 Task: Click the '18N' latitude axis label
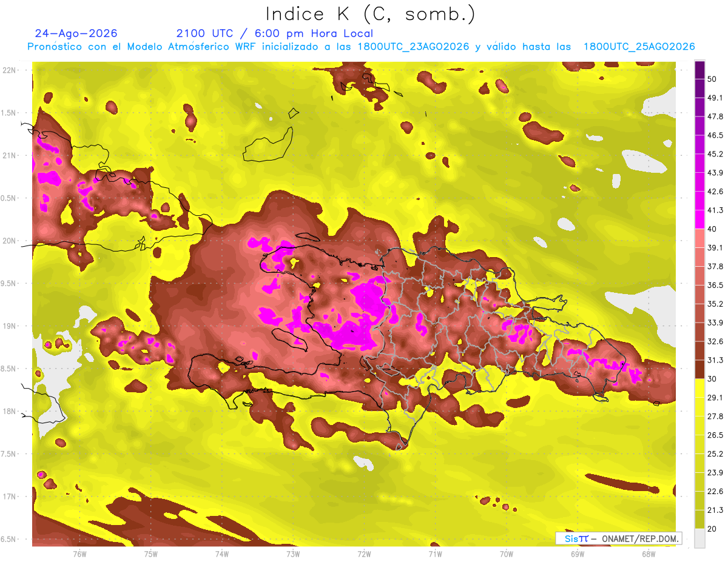tap(10, 411)
